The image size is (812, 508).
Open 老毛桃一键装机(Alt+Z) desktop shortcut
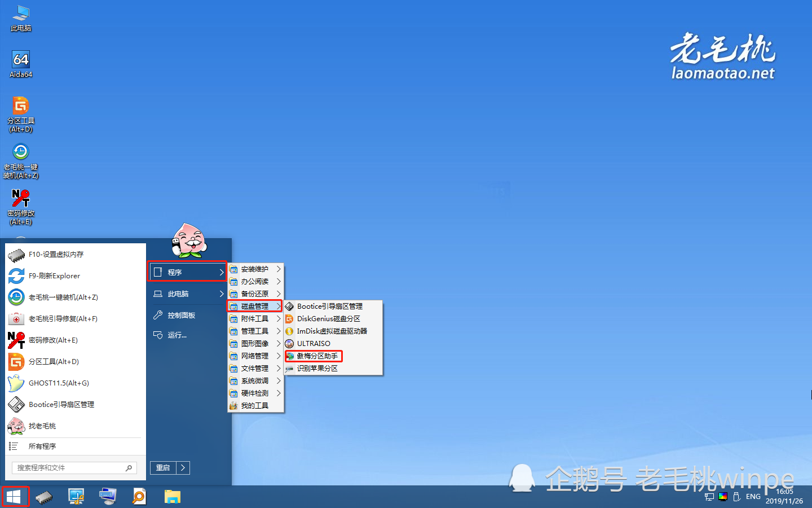click(21, 161)
